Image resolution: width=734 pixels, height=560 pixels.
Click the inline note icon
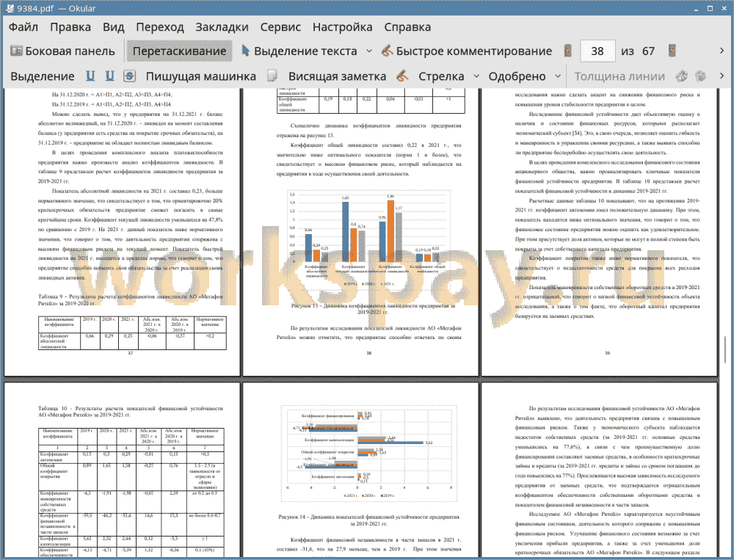point(272,76)
